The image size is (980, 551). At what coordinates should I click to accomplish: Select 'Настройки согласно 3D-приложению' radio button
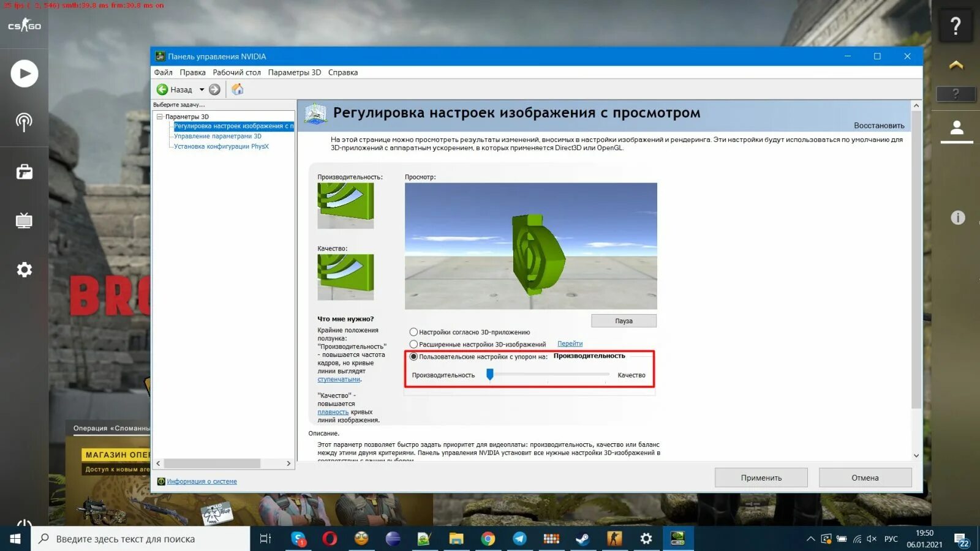(x=413, y=332)
